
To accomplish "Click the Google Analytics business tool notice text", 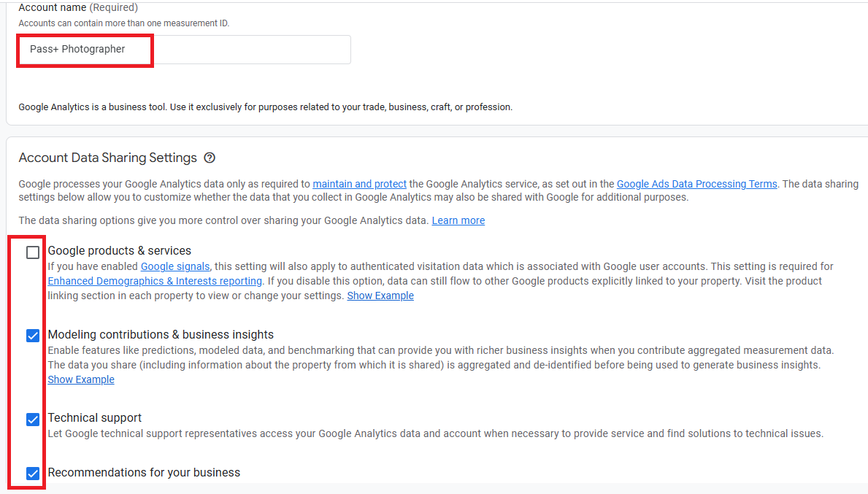I will click(265, 107).
